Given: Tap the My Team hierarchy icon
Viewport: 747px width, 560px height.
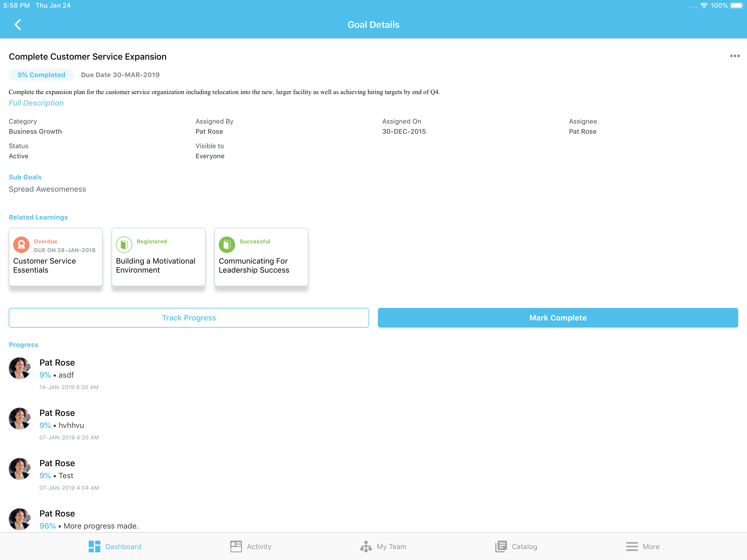Looking at the screenshot, I should (x=366, y=546).
